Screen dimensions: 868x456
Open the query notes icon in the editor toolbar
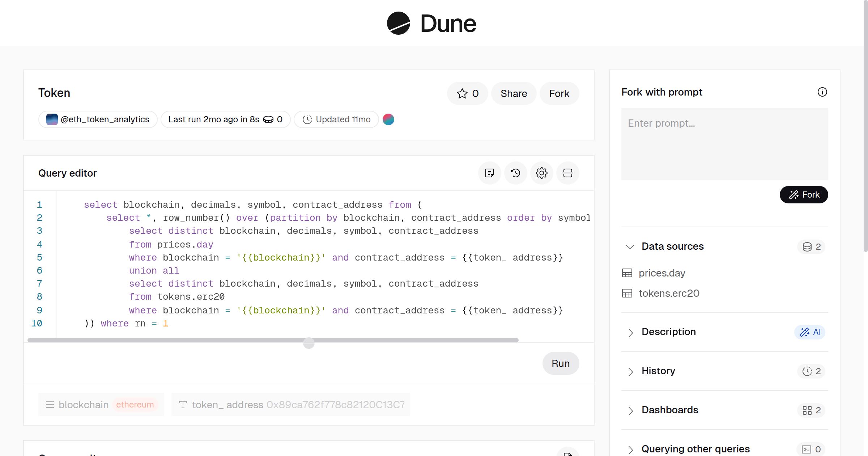(489, 173)
